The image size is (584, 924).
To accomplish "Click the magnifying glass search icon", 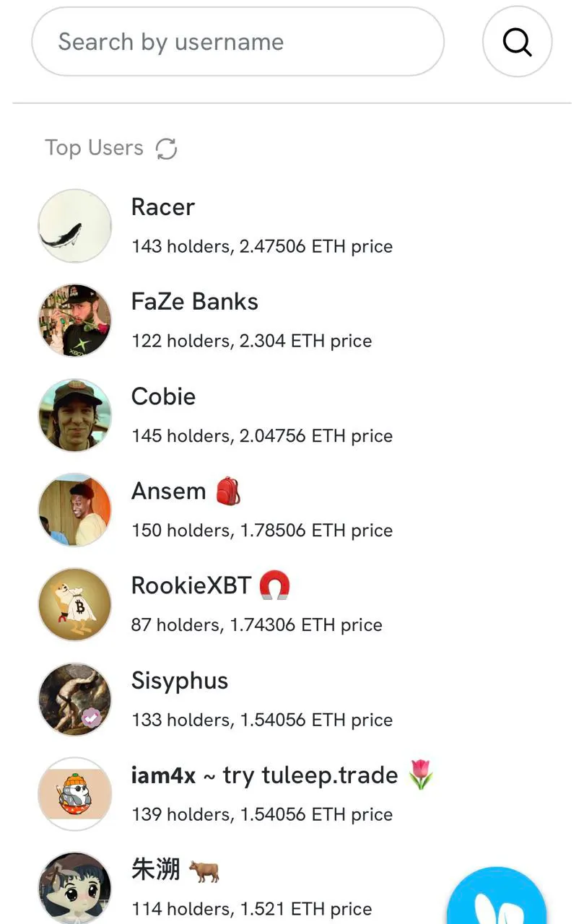I will [517, 41].
